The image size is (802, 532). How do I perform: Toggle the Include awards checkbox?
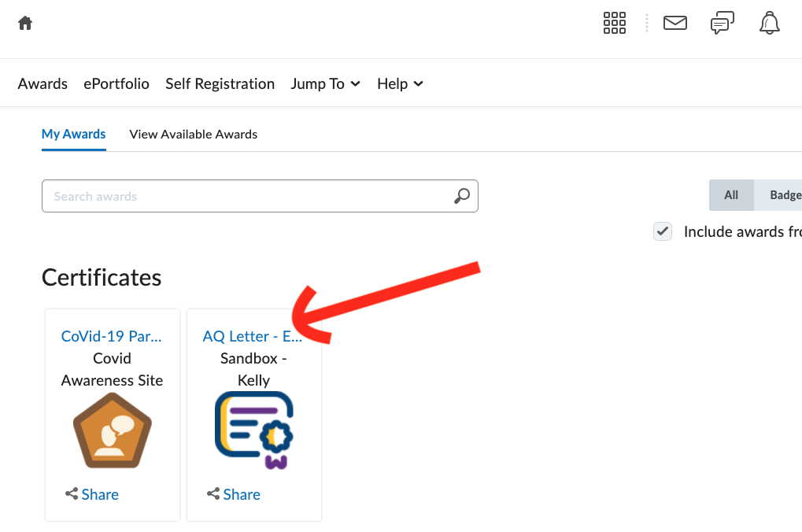663,231
